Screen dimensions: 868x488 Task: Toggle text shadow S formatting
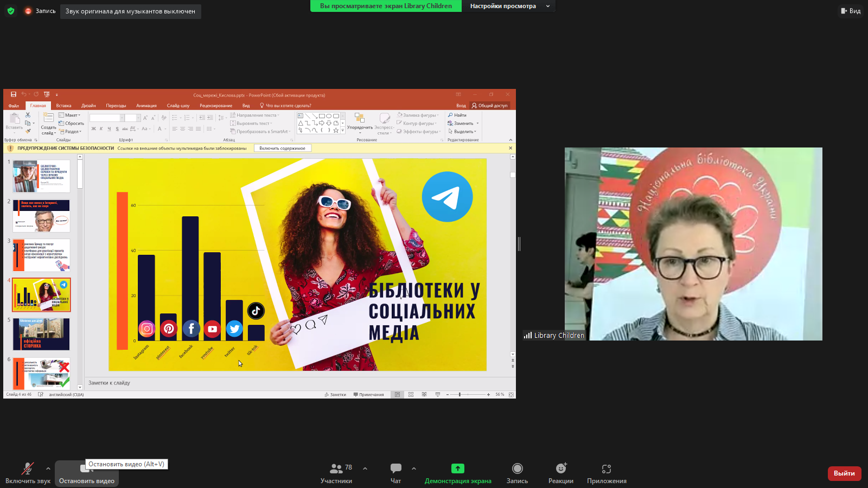[117, 129]
